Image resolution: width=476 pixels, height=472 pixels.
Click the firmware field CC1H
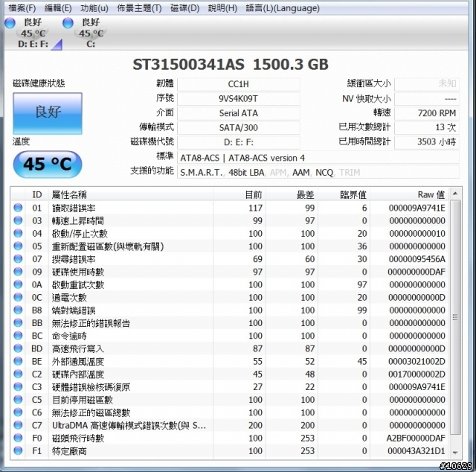pos(238,84)
